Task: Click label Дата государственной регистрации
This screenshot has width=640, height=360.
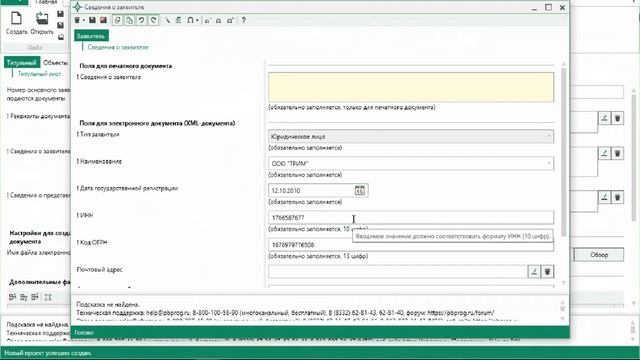Action: (129, 188)
